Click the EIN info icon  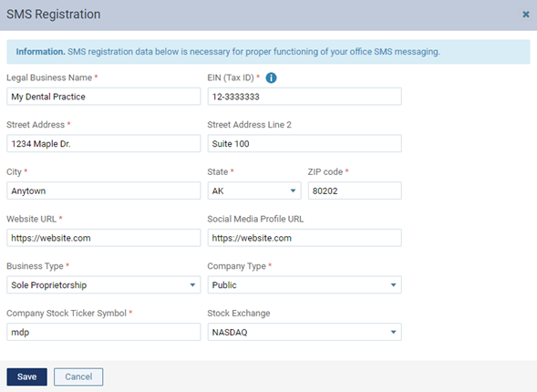click(271, 78)
